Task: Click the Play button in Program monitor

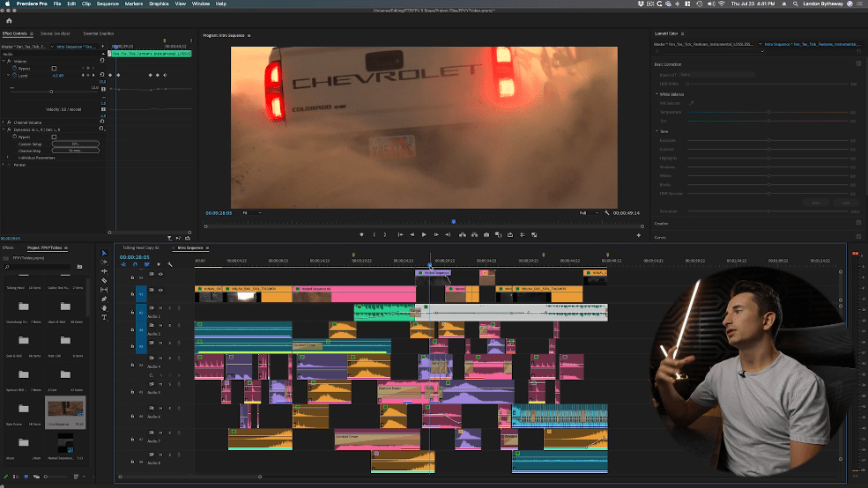Action: (x=424, y=235)
